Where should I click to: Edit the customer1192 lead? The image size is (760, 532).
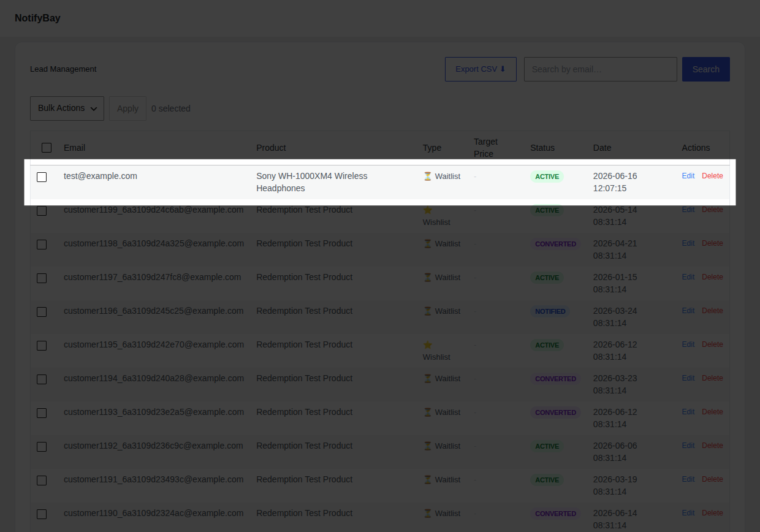[x=688, y=446]
